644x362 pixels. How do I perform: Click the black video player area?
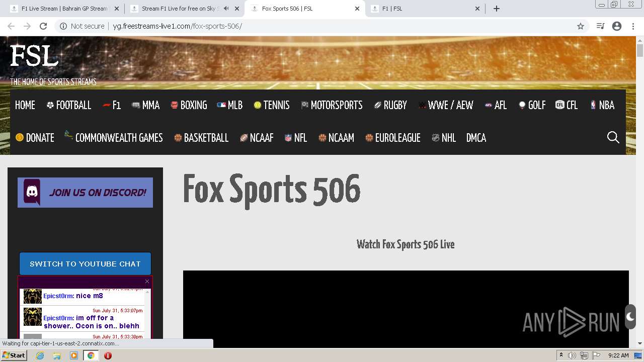pos(406,309)
